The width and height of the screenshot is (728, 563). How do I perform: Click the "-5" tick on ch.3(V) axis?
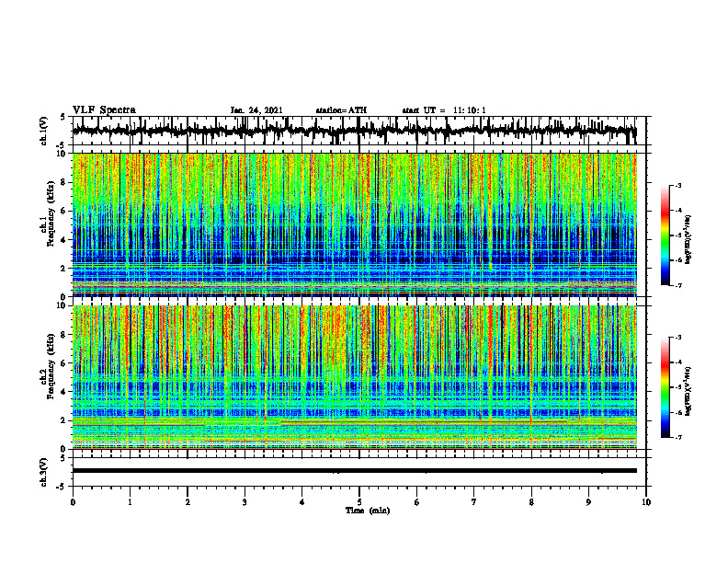click(x=62, y=486)
